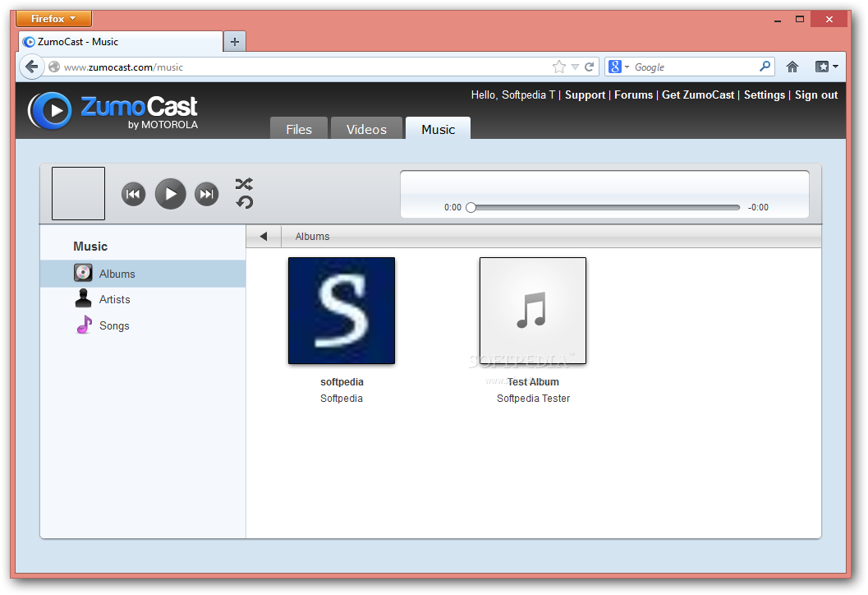Image resolution: width=868 pixels, height=595 pixels.
Task: Toggle shuffle mode icon
Action: click(244, 184)
